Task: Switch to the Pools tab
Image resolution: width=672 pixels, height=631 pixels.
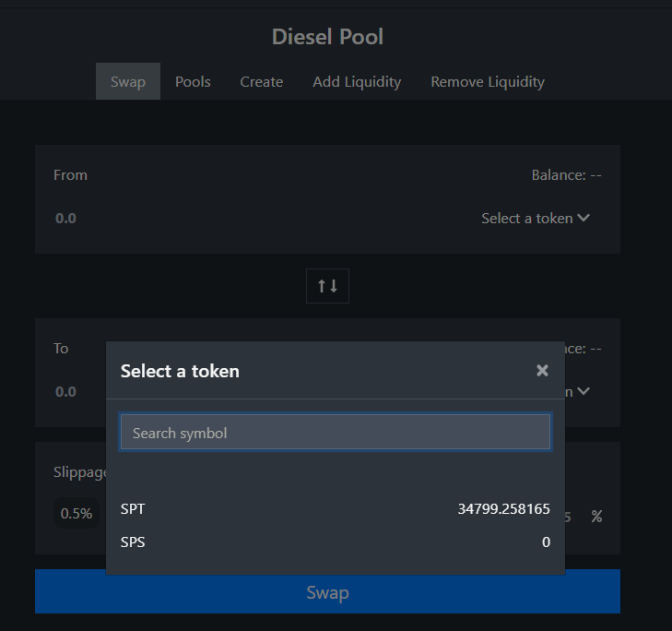Action: point(193,81)
